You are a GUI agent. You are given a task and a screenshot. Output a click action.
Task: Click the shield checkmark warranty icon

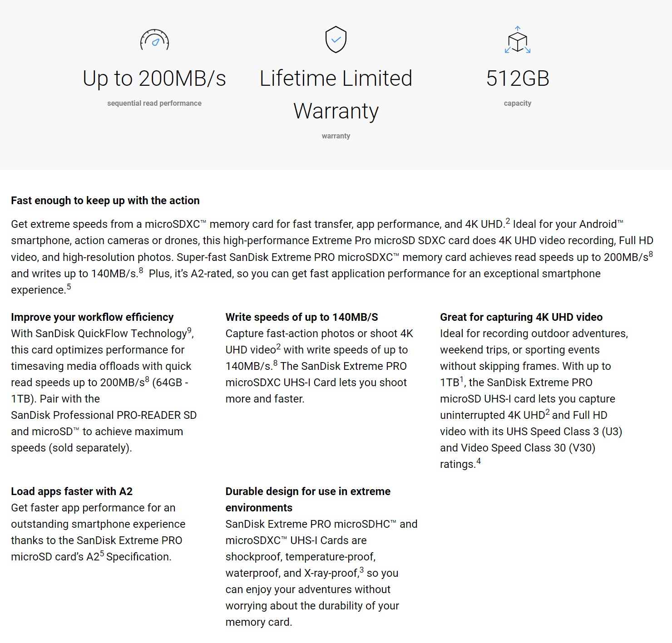[336, 39]
